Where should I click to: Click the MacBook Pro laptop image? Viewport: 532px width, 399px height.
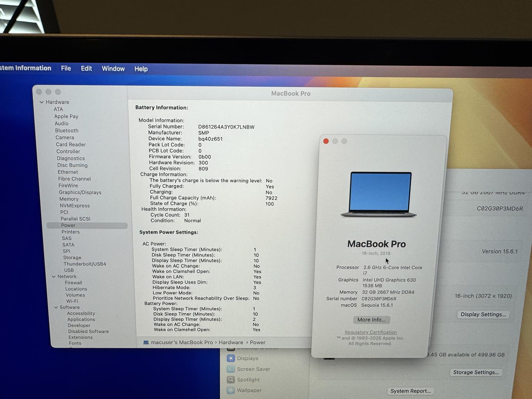tap(379, 194)
